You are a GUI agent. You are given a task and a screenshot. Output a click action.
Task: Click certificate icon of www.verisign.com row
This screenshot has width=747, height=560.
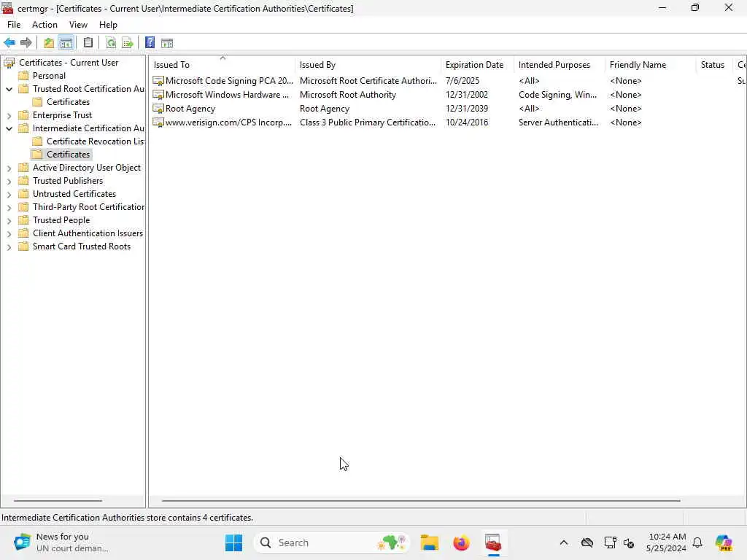pyautogui.click(x=158, y=122)
